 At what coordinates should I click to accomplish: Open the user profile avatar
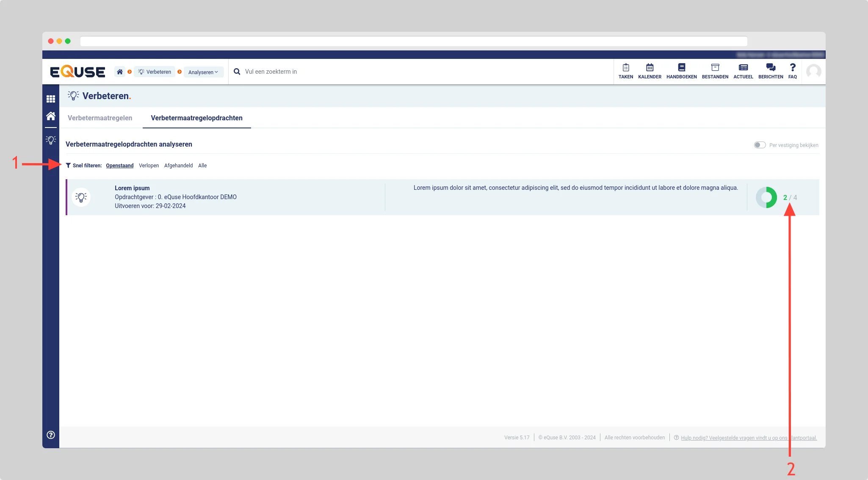[x=813, y=71]
